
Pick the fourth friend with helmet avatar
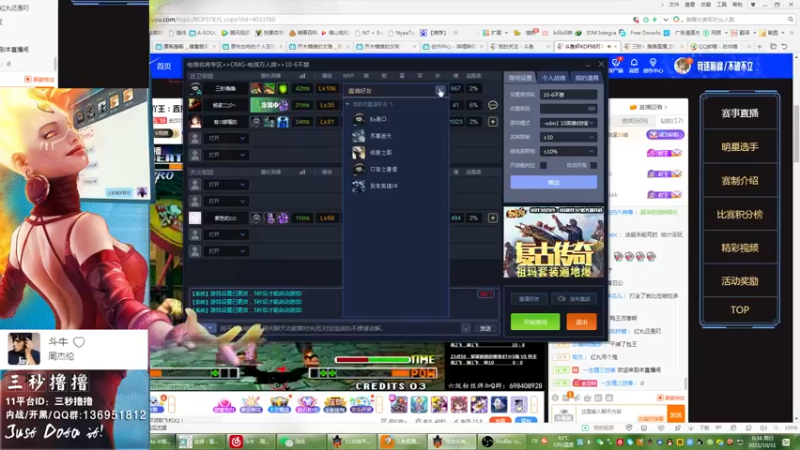[359, 169]
